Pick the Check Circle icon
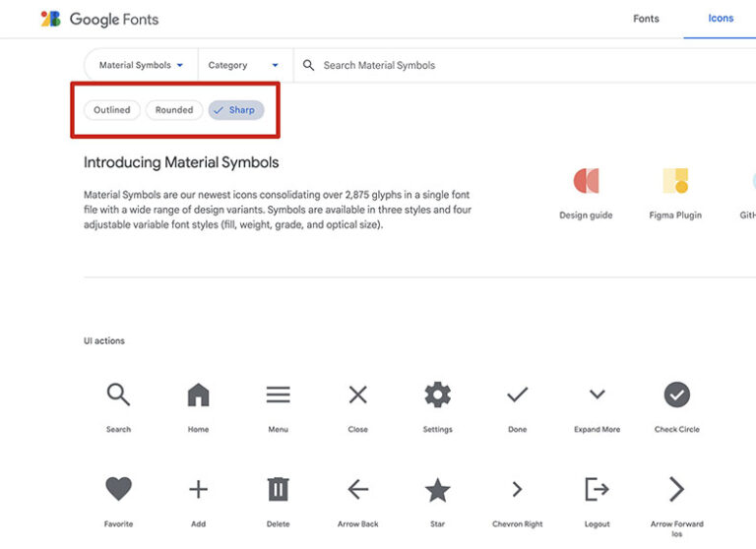Image resolution: width=756 pixels, height=549 pixels. pyautogui.click(x=676, y=396)
